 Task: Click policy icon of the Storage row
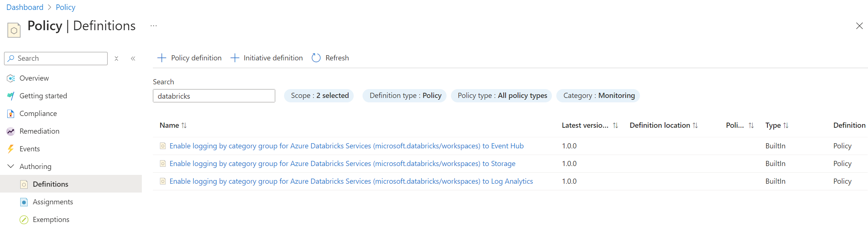[x=163, y=163]
